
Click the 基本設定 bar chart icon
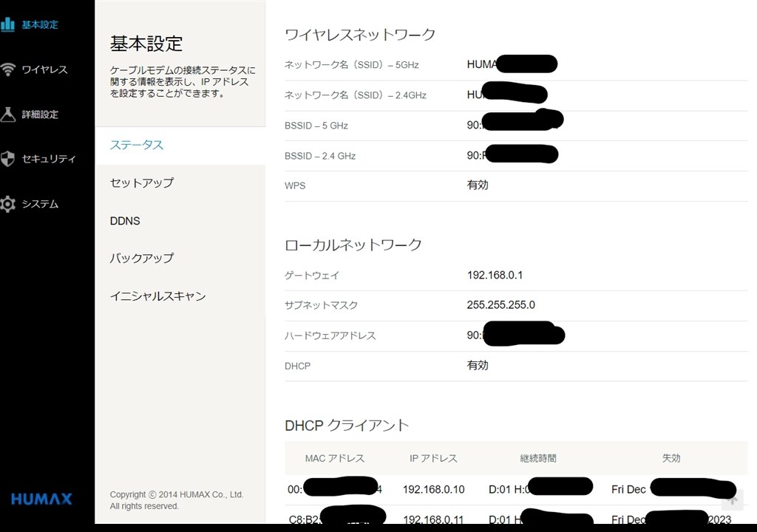(7, 24)
